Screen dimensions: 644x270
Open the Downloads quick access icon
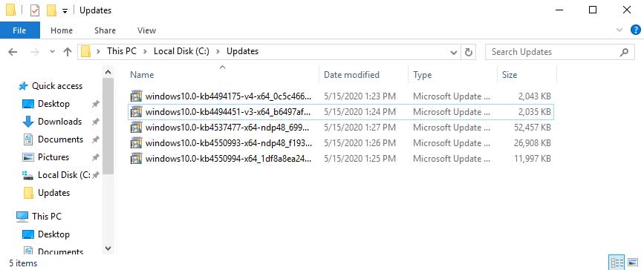point(28,122)
